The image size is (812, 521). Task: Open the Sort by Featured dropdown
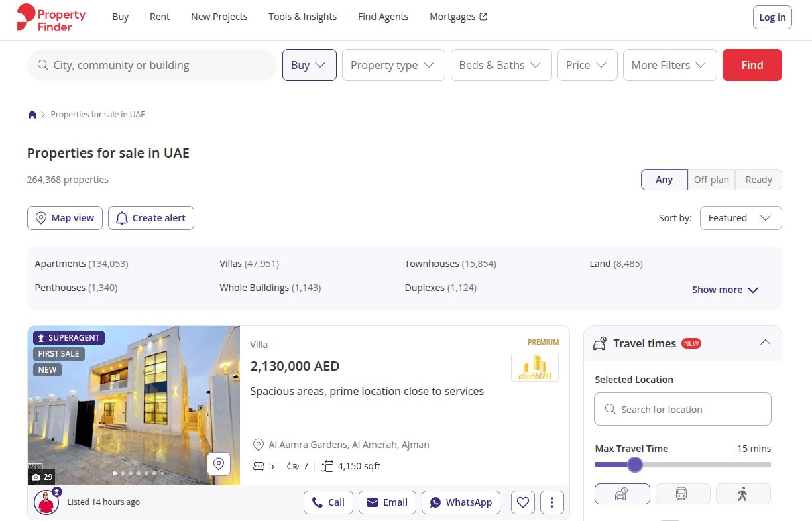click(x=740, y=218)
